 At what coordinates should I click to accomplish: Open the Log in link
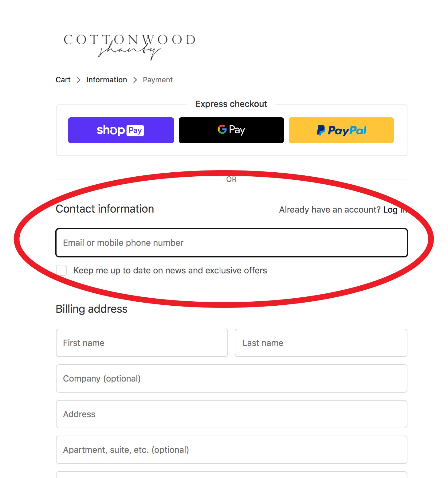(395, 210)
